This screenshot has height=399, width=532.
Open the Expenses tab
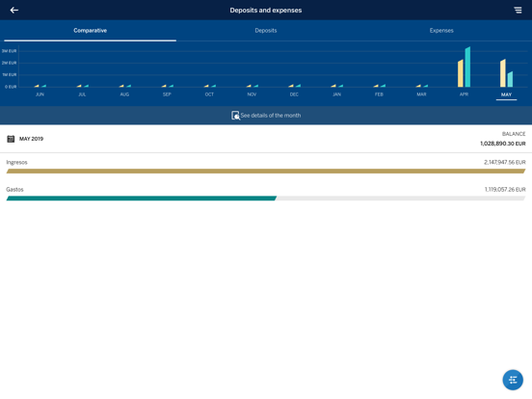pos(441,31)
